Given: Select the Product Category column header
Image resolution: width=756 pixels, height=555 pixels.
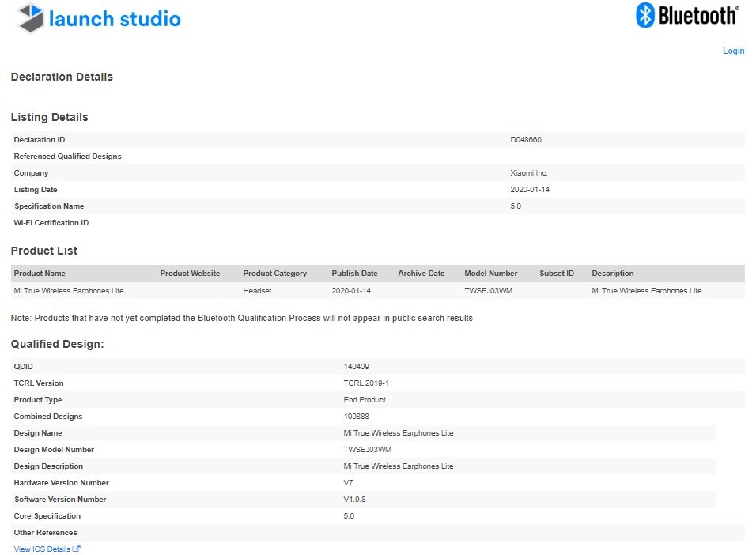Looking at the screenshot, I should click(275, 274).
